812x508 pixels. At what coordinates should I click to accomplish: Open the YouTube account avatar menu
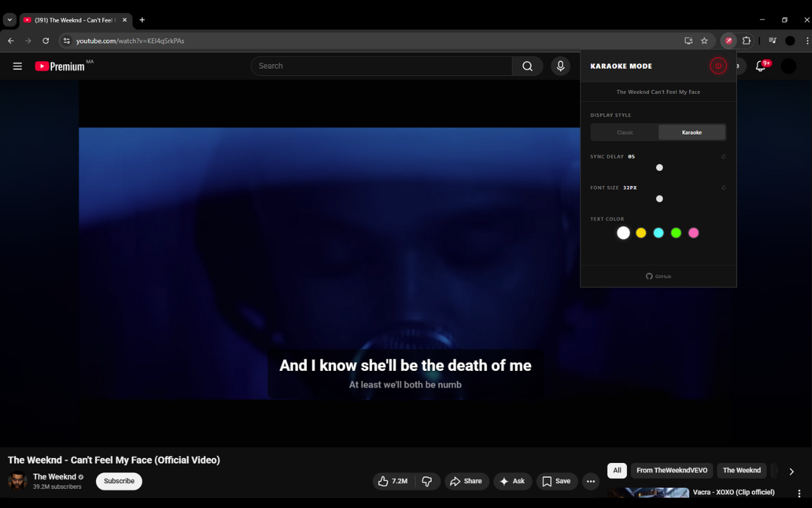click(789, 66)
